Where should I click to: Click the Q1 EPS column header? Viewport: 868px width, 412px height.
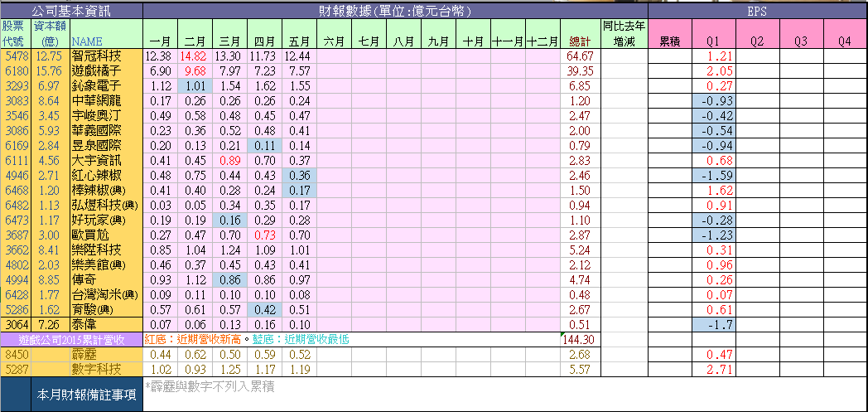(714, 33)
